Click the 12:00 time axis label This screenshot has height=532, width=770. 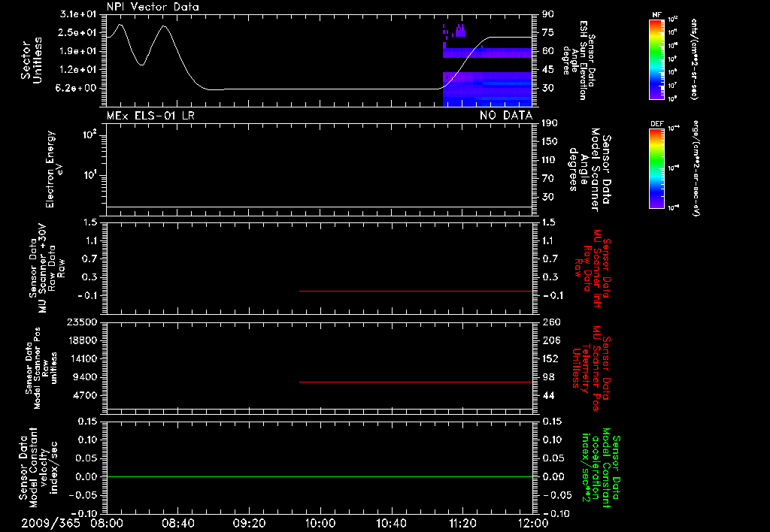point(533,523)
